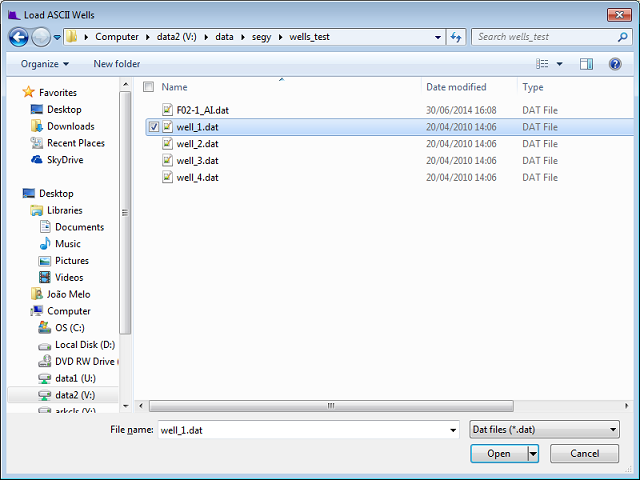Click the Favorites star icon
The image size is (640, 480).
pyautogui.click(x=29, y=92)
